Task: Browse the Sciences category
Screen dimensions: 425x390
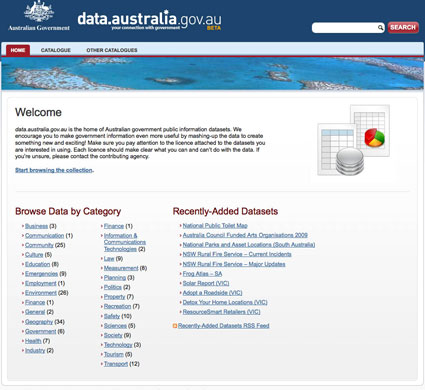Action: point(115,326)
